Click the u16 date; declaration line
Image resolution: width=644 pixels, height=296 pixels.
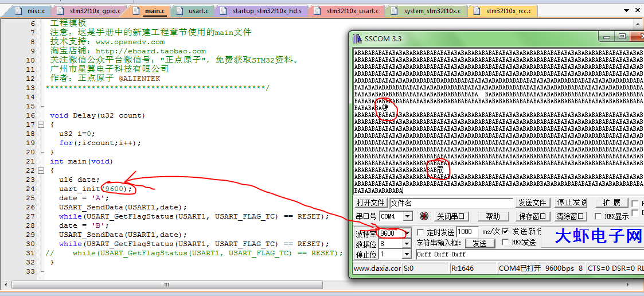pyautogui.click(x=79, y=180)
